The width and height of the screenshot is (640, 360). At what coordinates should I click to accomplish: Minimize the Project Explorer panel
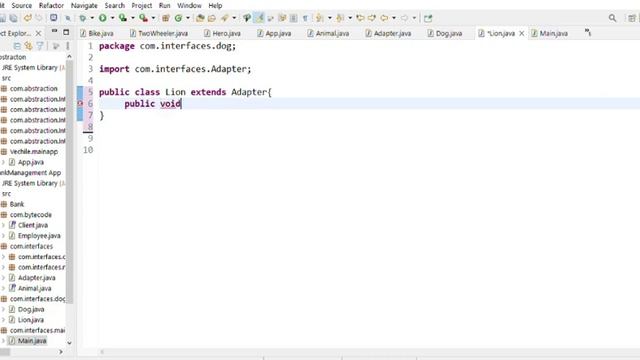click(54, 32)
